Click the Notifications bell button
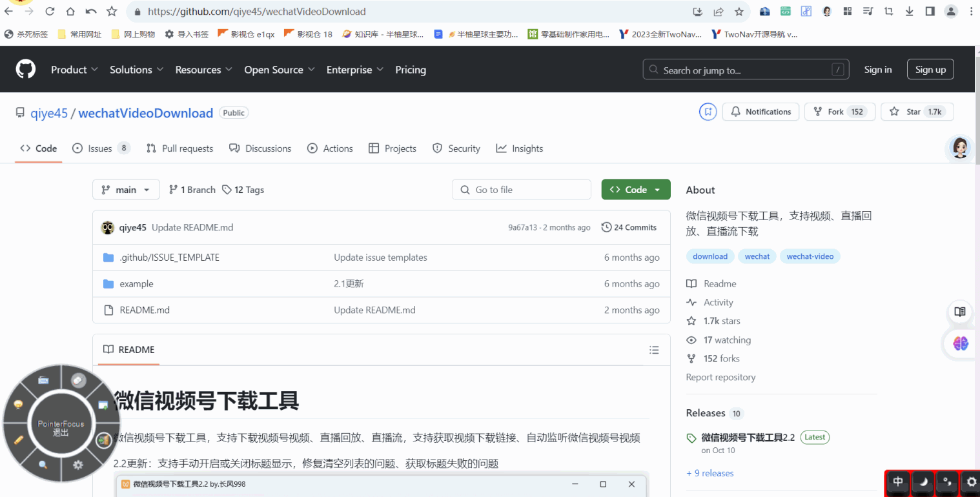 761,112
